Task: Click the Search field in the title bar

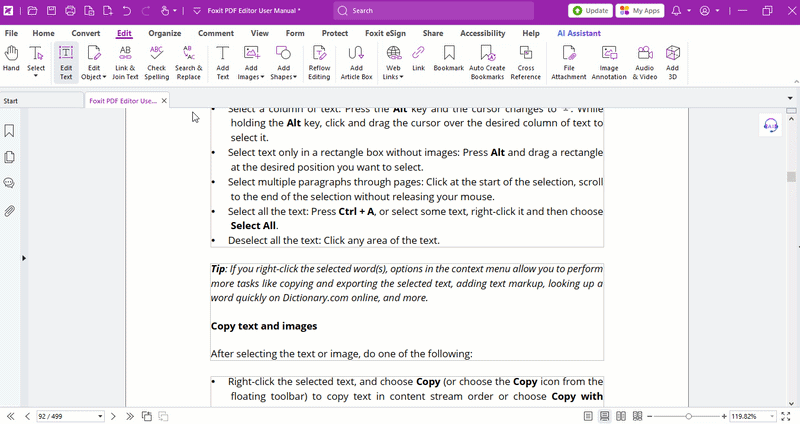Action: pos(434,11)
